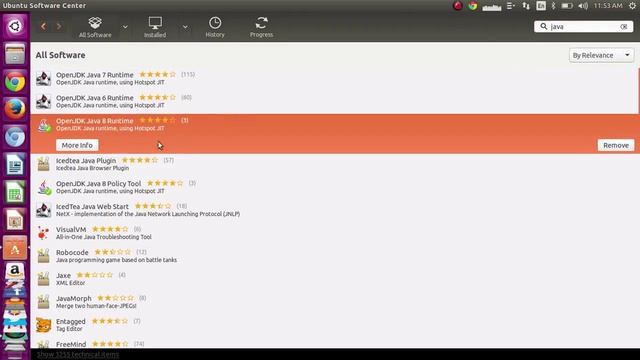Viewport: 640px width, 360px height.
Task: Click the VisualVM app icon
Action: [43, 233]
